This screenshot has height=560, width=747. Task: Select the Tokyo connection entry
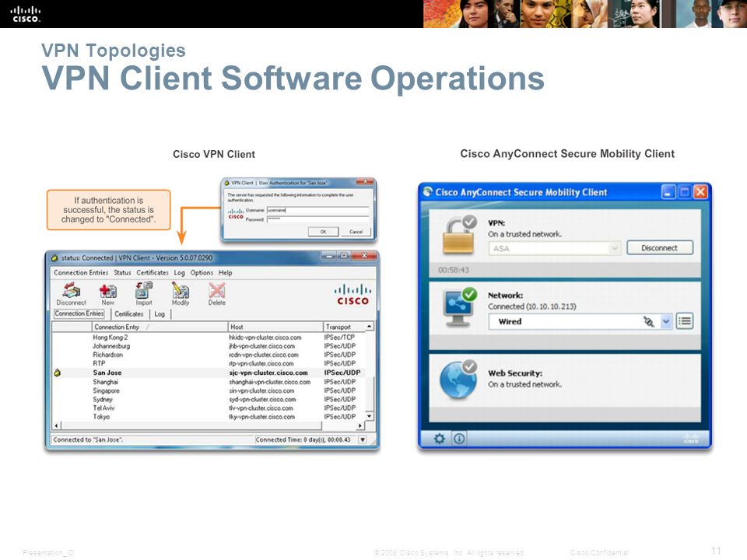click(209, 417)
